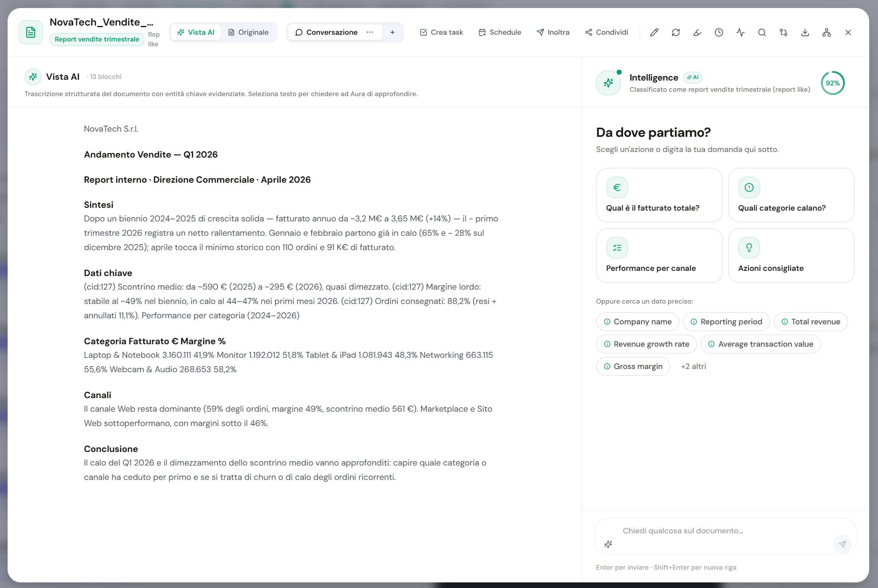Close the document viewer panel
This screenshot has height=588, width=878.
pyautogui.click(x=848, y=32)
